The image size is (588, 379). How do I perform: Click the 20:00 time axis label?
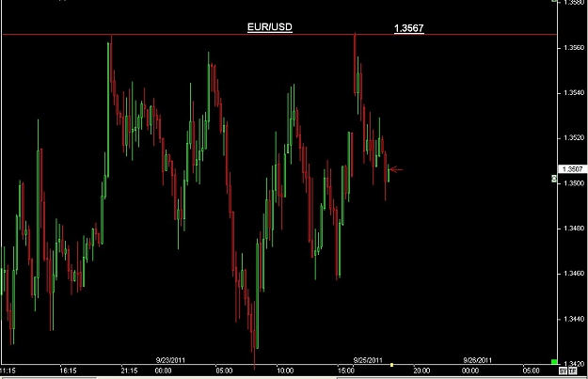tap(421, 371)
